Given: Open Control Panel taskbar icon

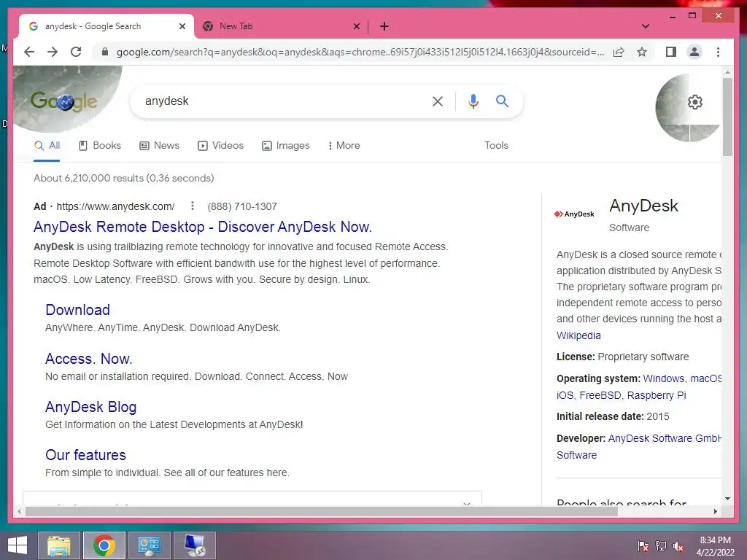Looking at the screenshot, I should (149, 545).
